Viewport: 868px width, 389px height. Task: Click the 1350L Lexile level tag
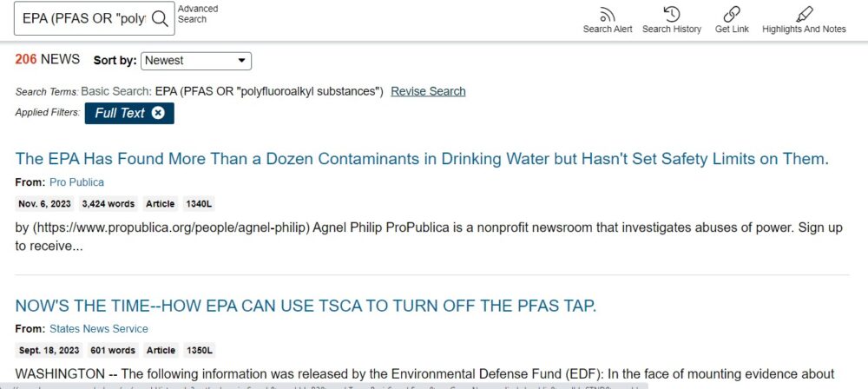(200, 350)
